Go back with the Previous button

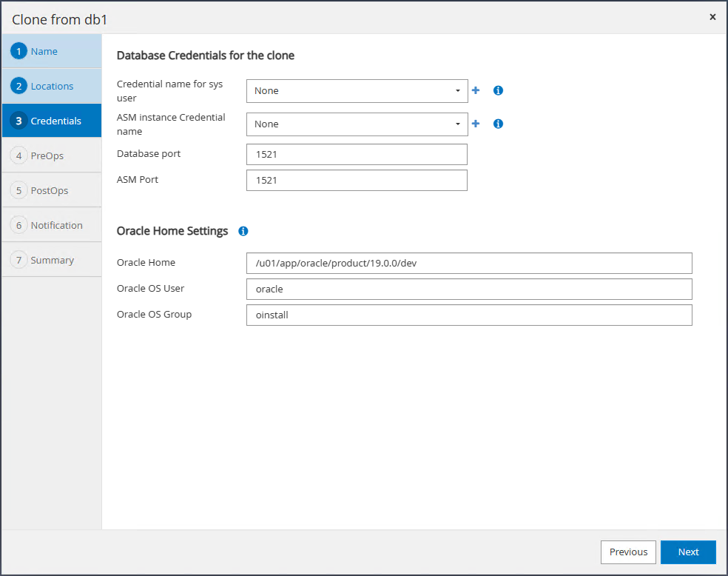pyautogui.click(x=628, y=552)
